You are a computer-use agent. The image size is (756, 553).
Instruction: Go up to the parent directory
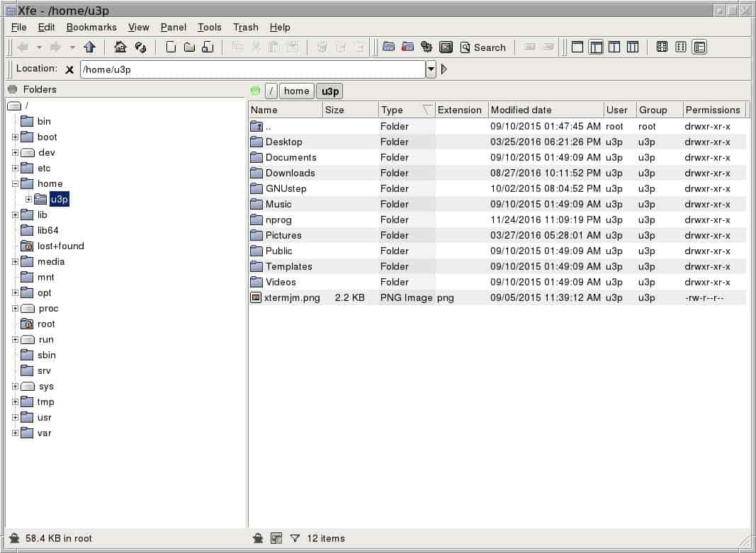[89, 47]
